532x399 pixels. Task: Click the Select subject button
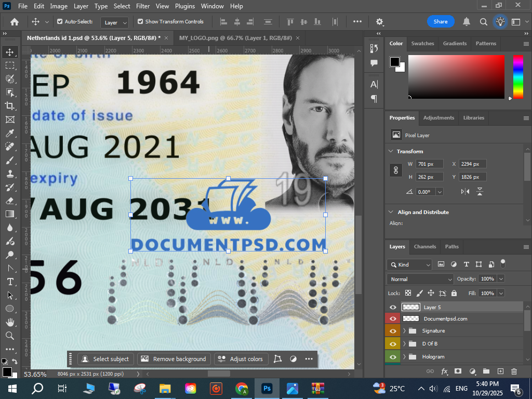106,359
